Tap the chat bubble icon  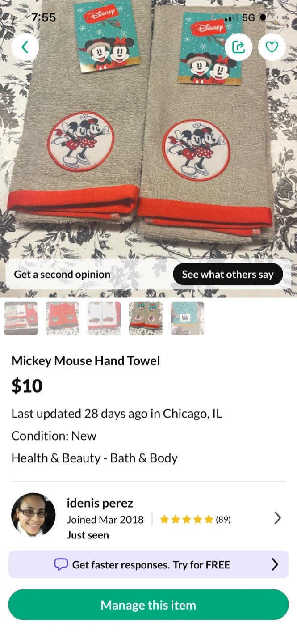pos(61,564)
